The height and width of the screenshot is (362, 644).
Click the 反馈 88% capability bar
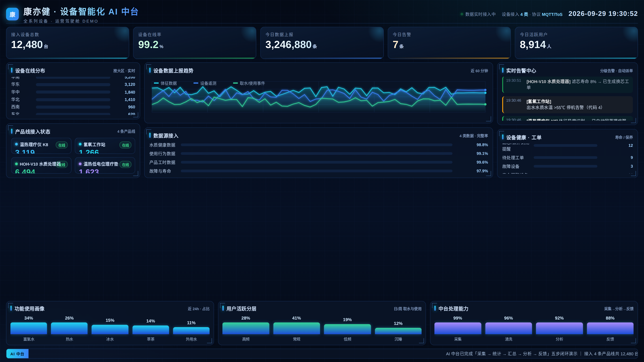point(610,328)
